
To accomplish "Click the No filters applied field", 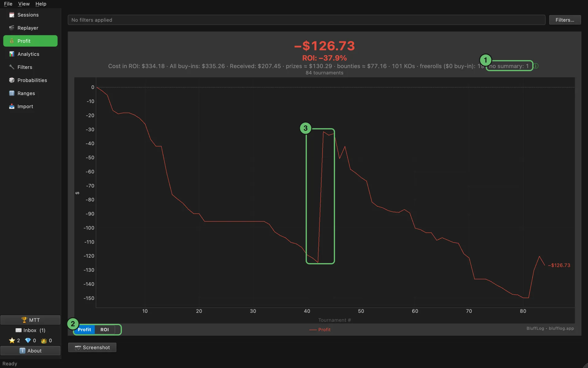I will pyautogui.click(x=306, y=20).
